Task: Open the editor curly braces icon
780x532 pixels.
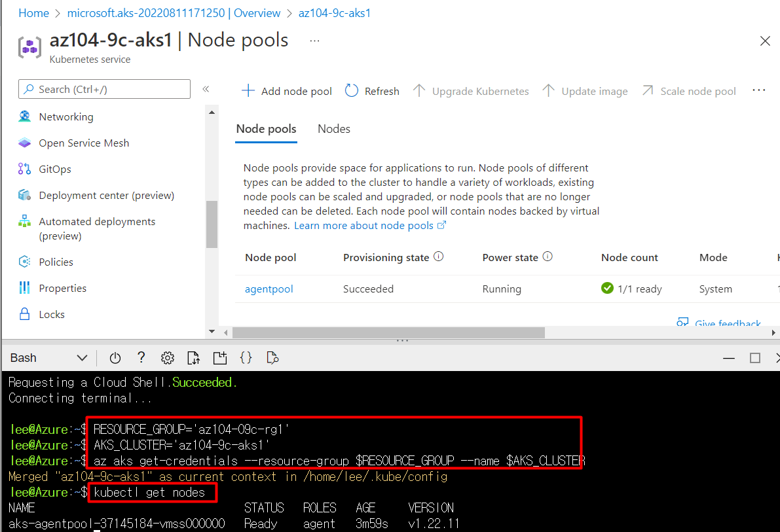Action: tap(246, 357)
